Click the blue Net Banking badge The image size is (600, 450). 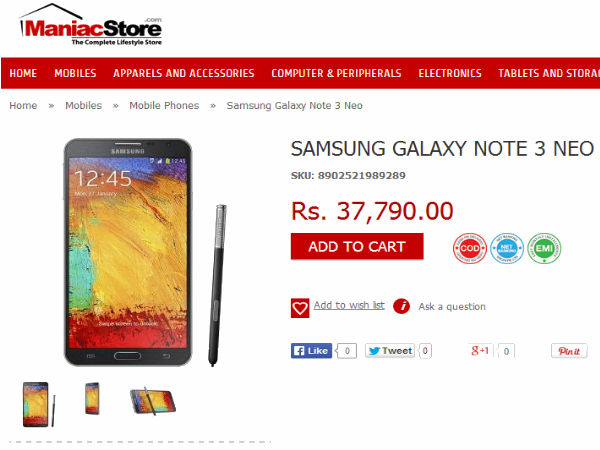point(507,248)
